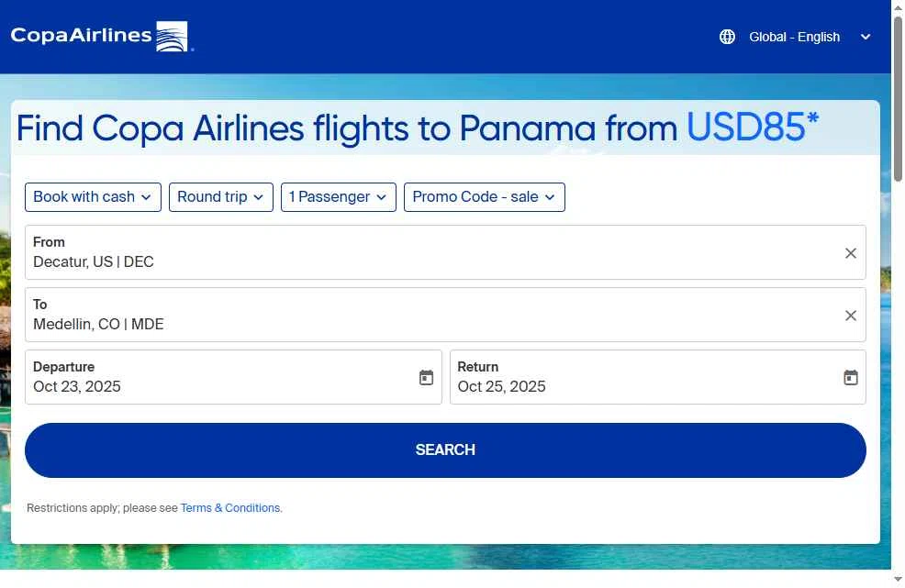Expand the Promo Code dropdown

[x=484, y=197]
